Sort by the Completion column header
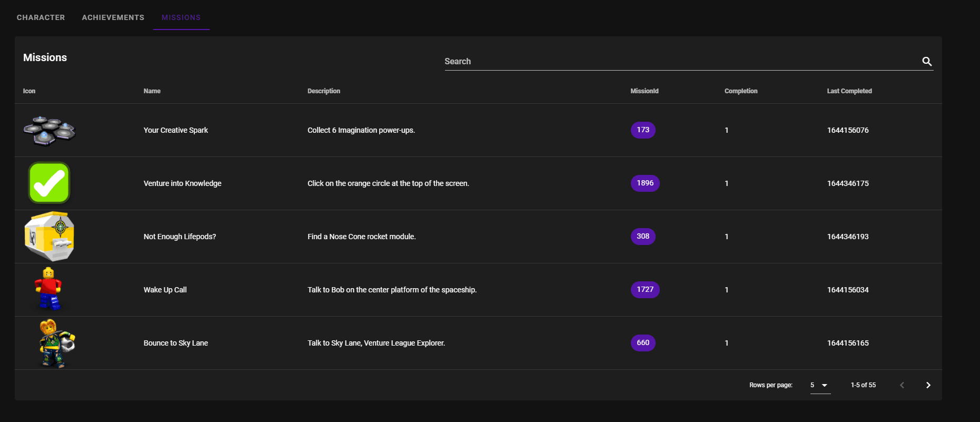The width and height of the screenshot is (980, 422). pyautogui.click(x=741, y=91)
